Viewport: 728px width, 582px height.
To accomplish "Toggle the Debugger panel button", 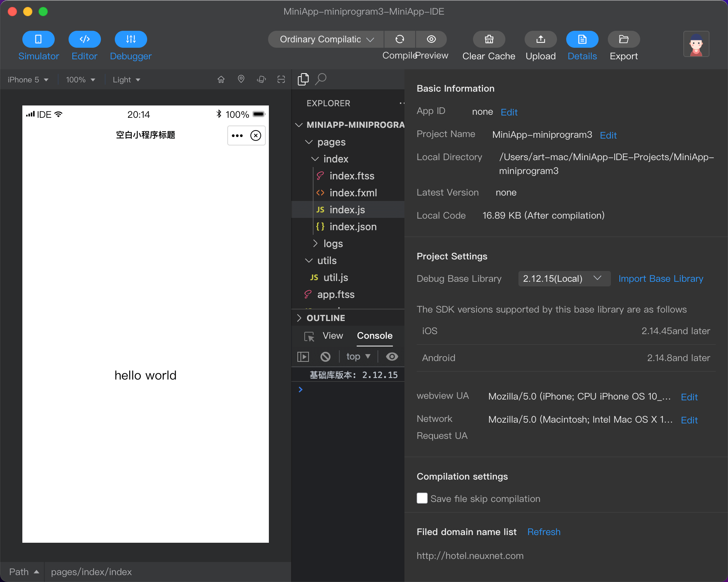I will [x=131, y=39].
